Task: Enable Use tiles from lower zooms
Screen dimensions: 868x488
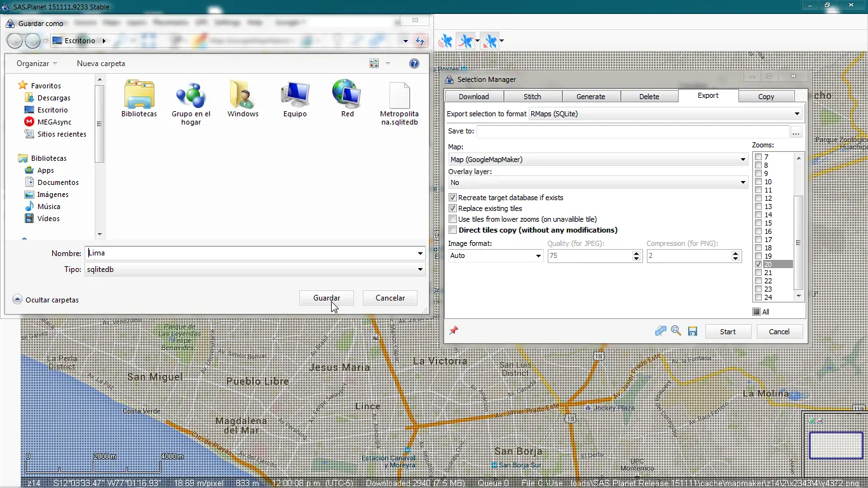Action: [452, 219]
